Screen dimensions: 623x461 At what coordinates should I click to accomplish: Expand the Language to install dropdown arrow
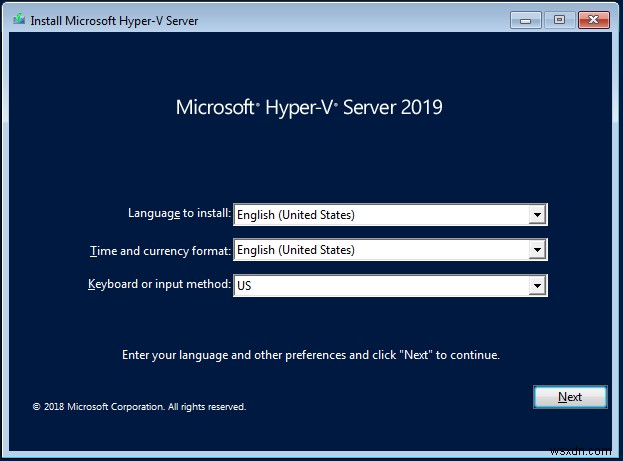click(x=537, y=214)
